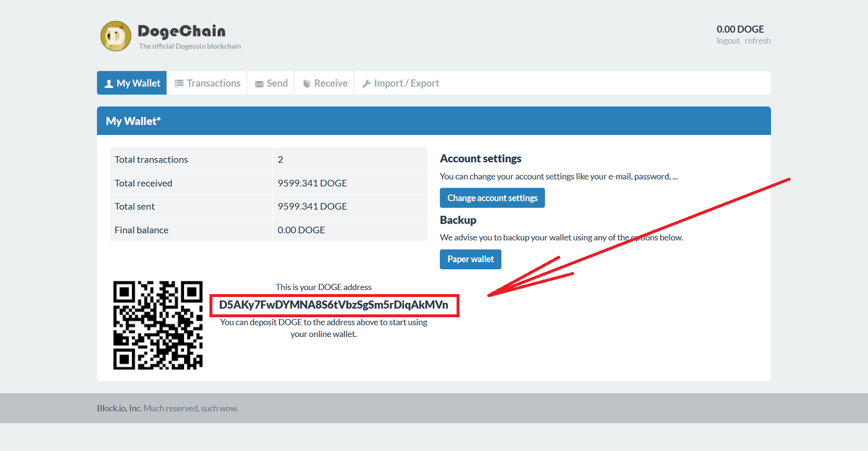Open the Import / Export tab
Viewport: 868px width, 451px height.
point(400,83)
